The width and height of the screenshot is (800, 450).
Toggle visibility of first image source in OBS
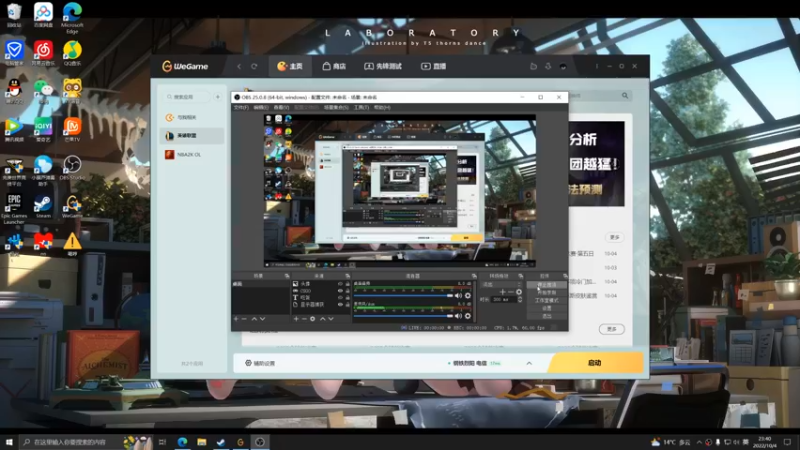click(x=340, y=284)
